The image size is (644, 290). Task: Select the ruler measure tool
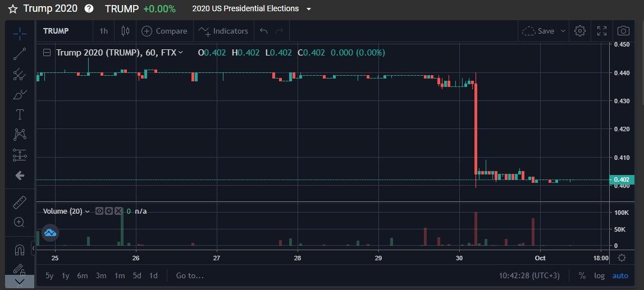click(20, 202)
